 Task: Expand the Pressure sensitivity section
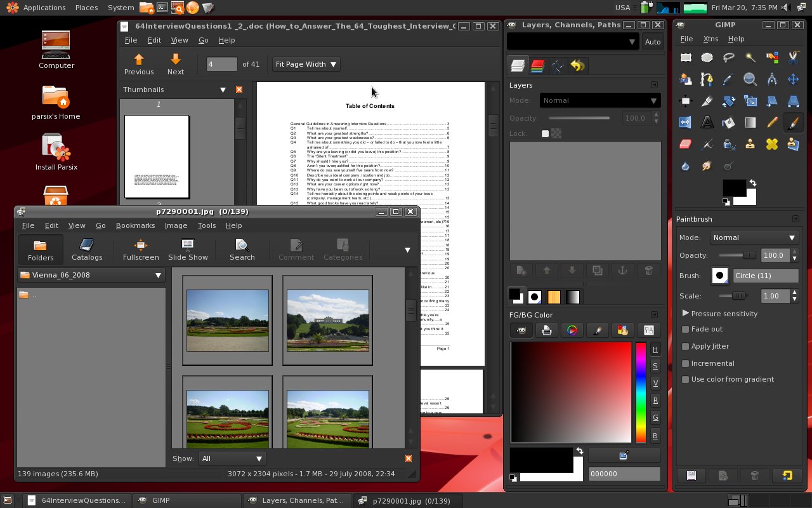tap(686, 313)
